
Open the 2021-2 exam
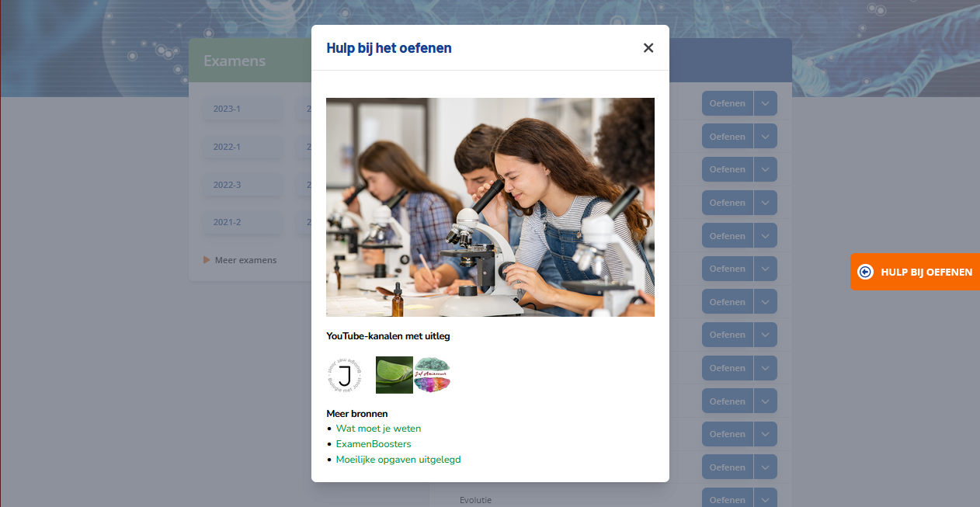(227, 222)
